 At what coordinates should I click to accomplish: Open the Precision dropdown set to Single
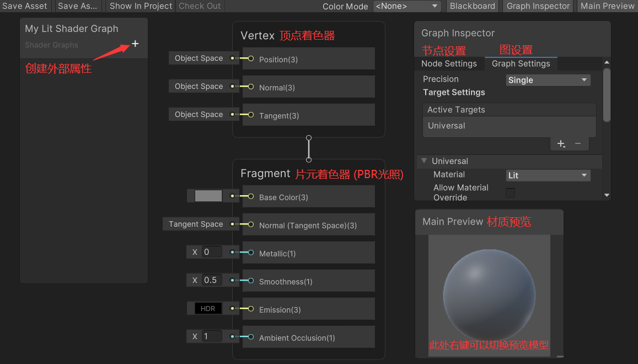[548, 80]
